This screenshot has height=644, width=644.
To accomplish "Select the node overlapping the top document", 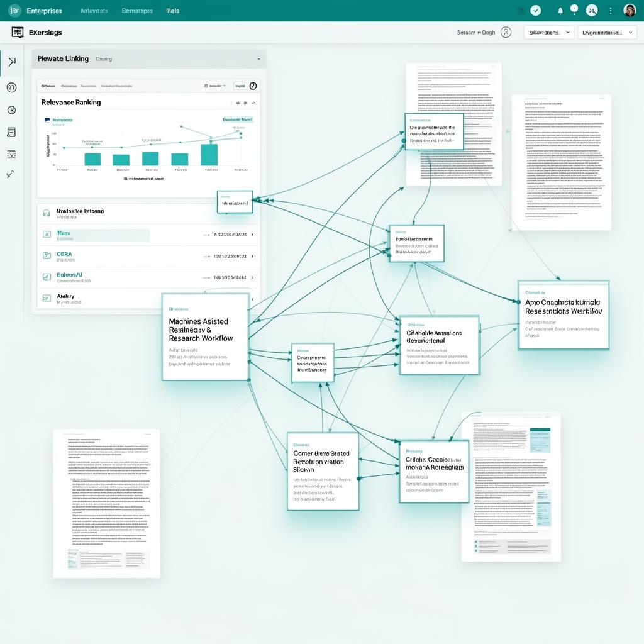I will point(434,132).
